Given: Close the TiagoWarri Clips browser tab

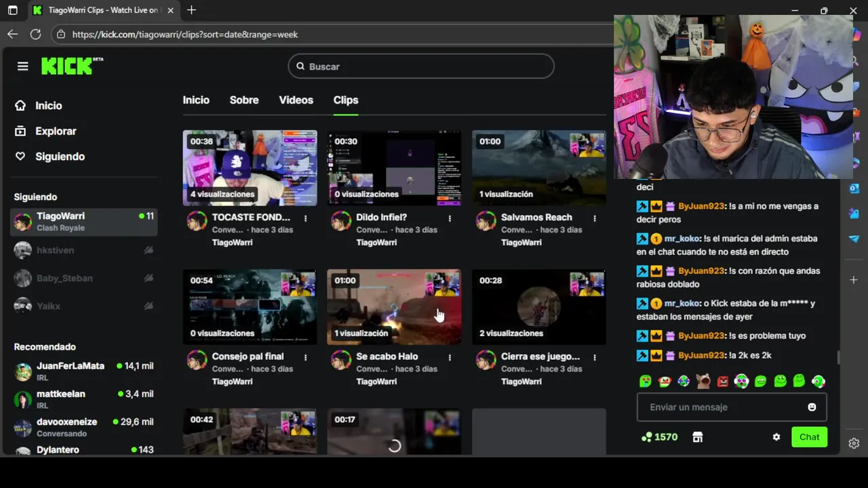Looking at the screenshot, I should [170, 10].
